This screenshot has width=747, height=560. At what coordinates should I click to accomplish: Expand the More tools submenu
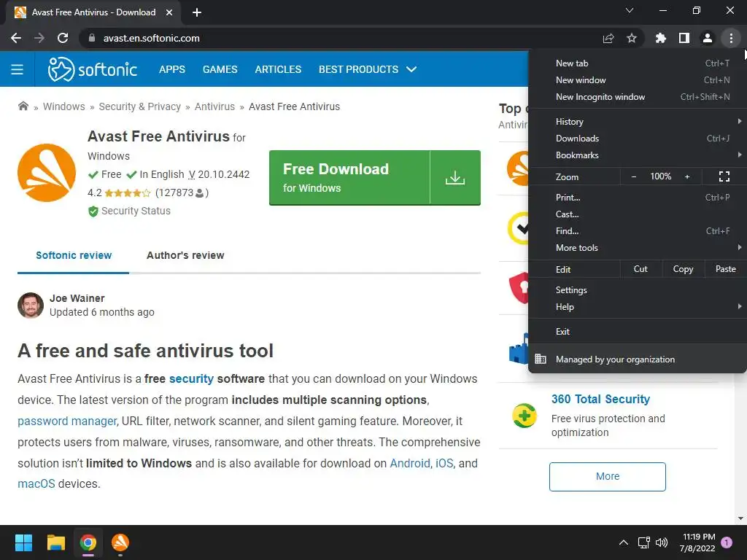tap(638, 248)
